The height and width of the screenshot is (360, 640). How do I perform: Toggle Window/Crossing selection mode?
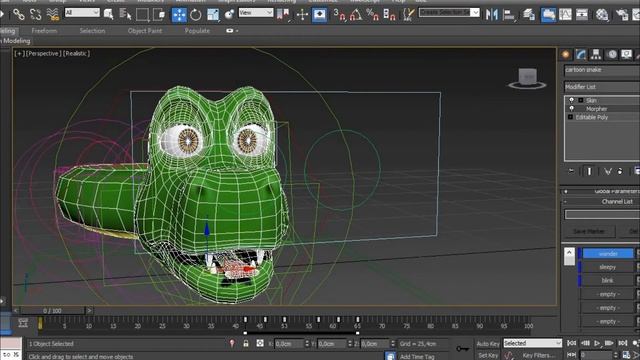pos(159,15)
